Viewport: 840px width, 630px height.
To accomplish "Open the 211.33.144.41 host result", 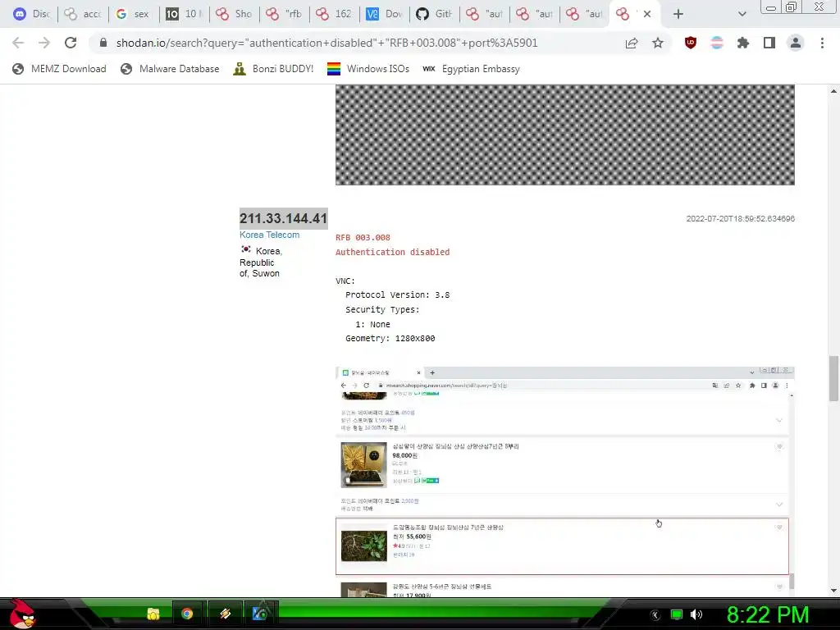I will pyautogui.click(x=283, y=218).
